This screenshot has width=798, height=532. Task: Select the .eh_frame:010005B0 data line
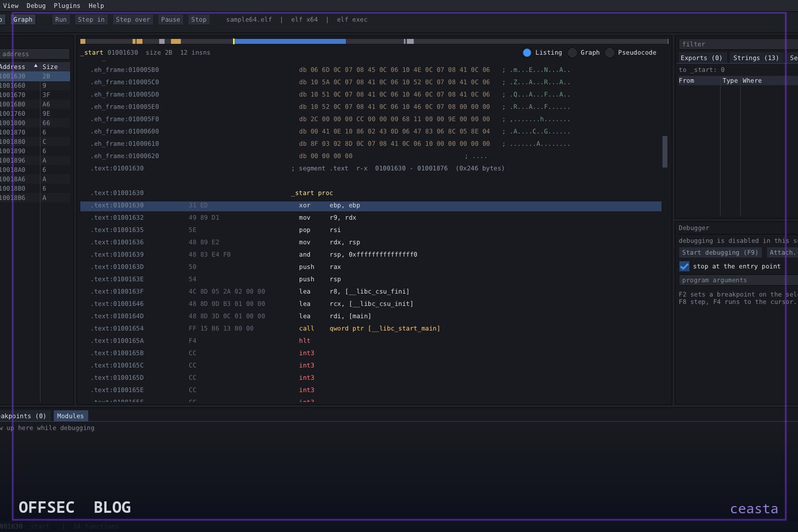(370, 70)
